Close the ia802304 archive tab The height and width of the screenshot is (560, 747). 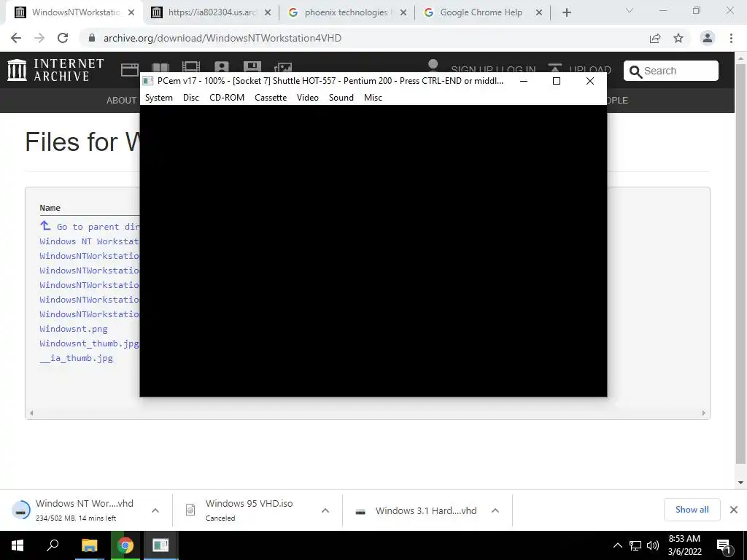point(268,12)
